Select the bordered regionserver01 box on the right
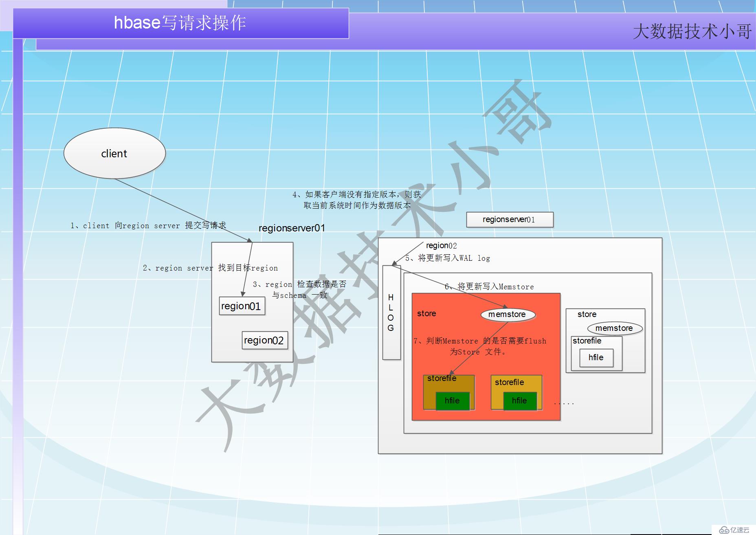This screenshot has height=535, width=756. click(x=510, y=220)
